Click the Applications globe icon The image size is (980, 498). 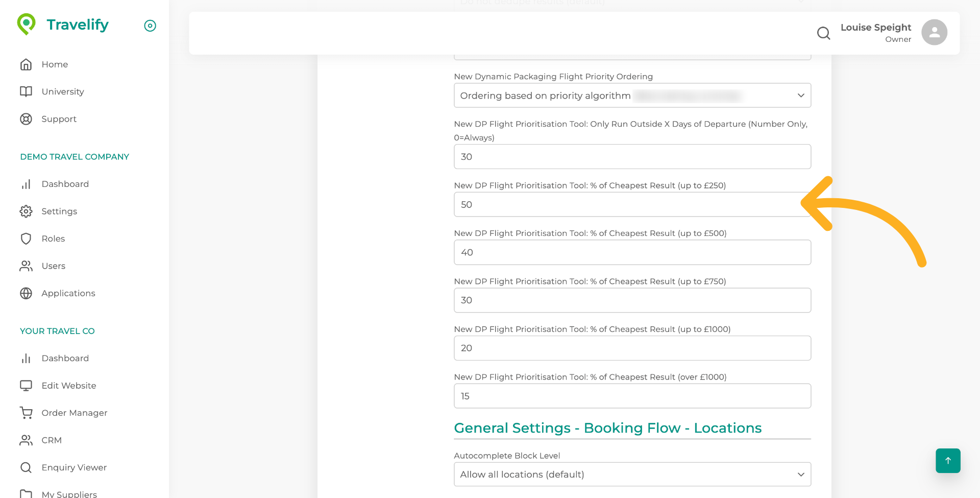[26, 293]
